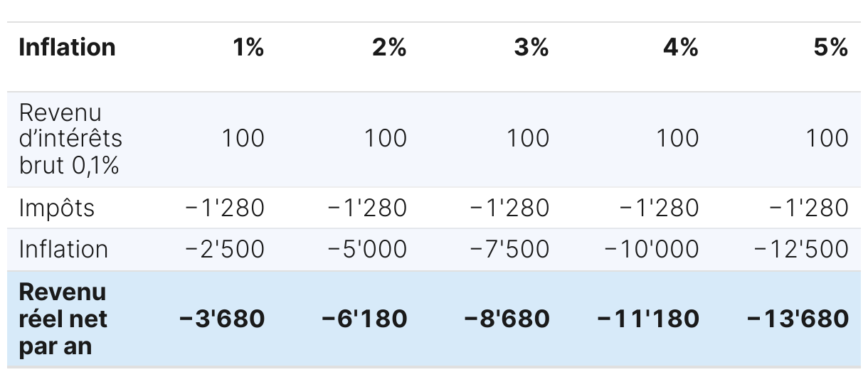868x377 pixels.
Task: Click the Inflation column header
Action: 67,47
